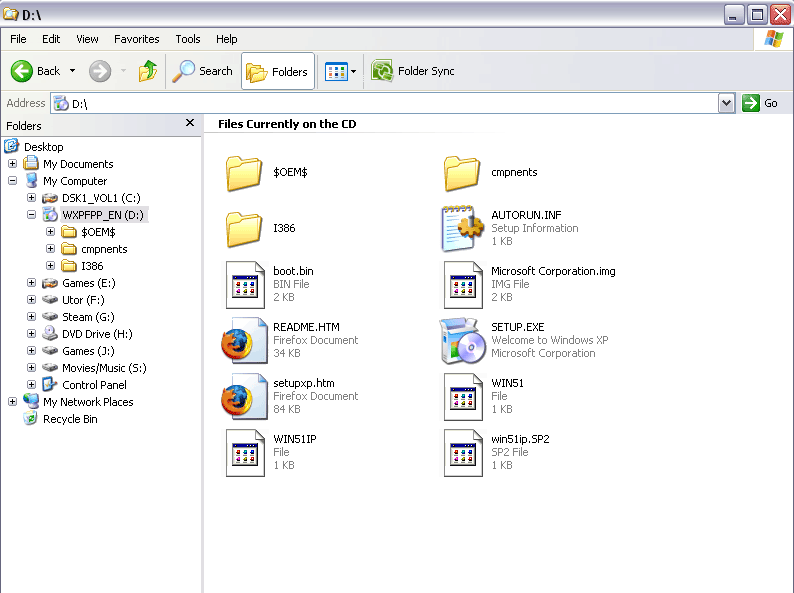Select setupxp.htm Firefox document icon
Screen dimensions: 794x593
pyautogui.click(x=244, y=397)
